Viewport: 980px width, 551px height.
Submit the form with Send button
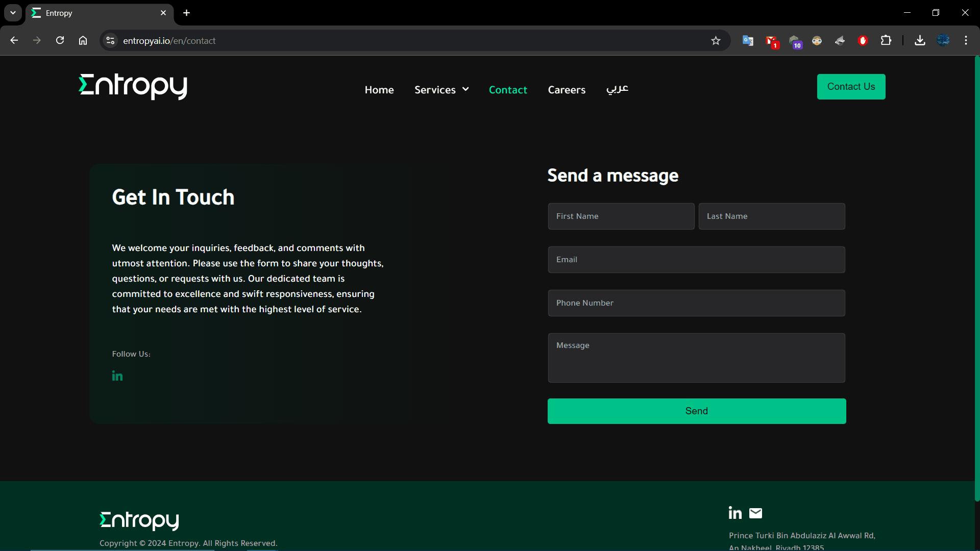click(697, 411)
